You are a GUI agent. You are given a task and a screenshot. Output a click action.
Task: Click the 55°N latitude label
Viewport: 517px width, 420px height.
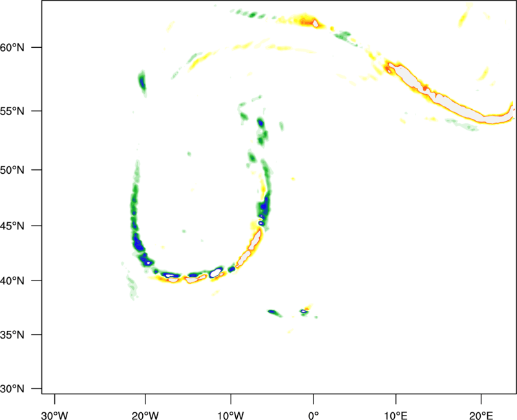12,111
